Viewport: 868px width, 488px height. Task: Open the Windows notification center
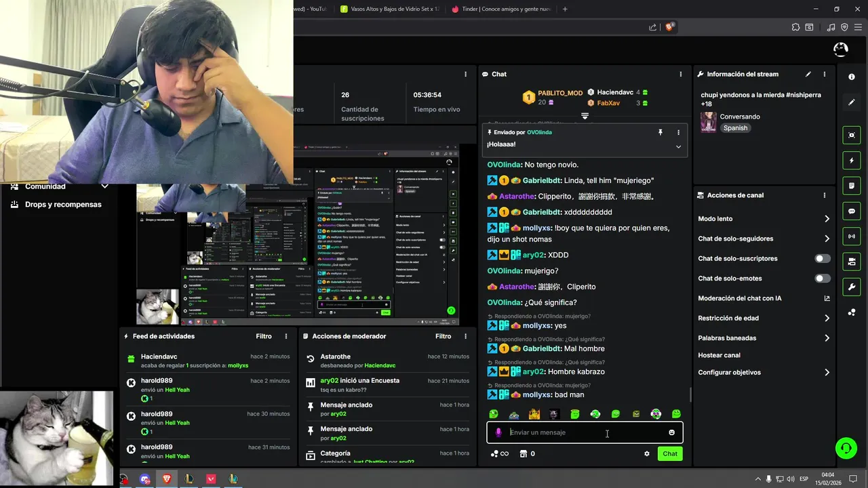tap(853, 479)
